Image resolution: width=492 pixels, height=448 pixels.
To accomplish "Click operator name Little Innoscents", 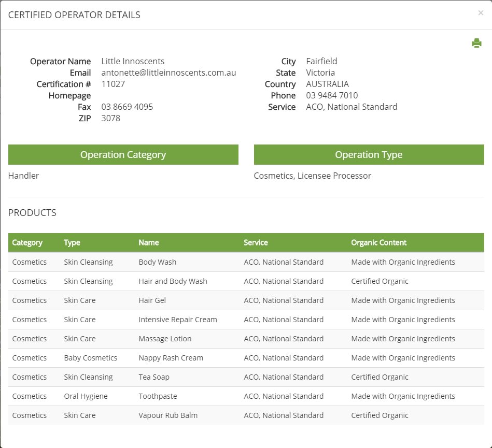I will pyautogui.click(x=133, y=61).
